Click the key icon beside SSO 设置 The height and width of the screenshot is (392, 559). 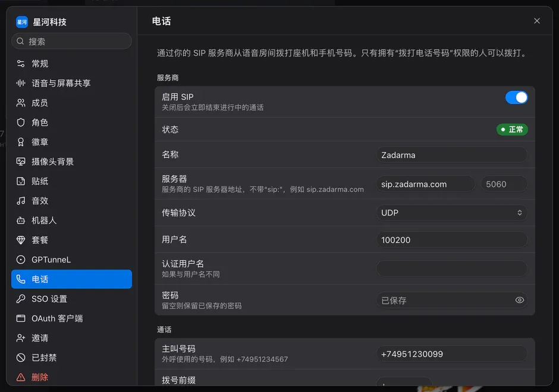(x=21, y=299)
